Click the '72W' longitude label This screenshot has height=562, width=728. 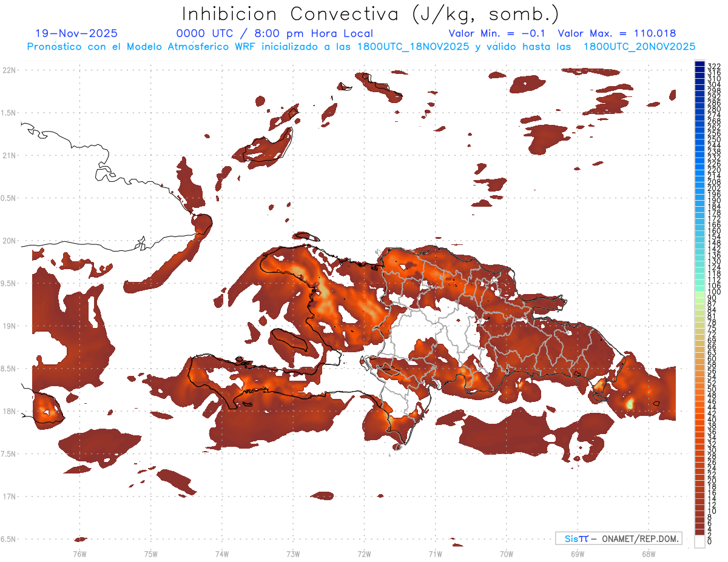(364, 554)
